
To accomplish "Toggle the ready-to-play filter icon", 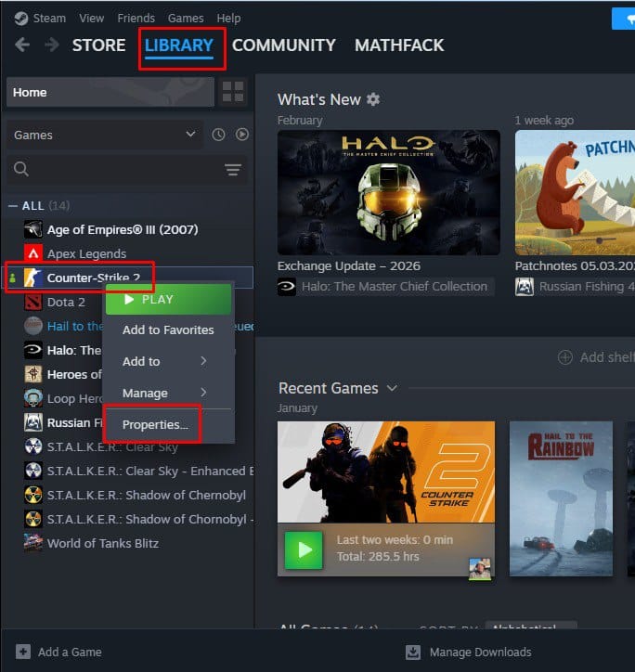I will (241, 135).
